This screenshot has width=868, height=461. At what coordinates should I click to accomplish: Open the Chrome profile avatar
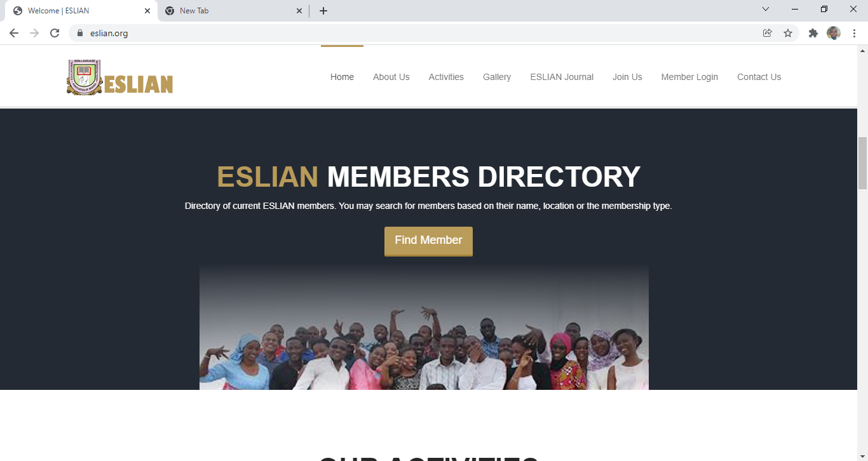pos(834,33)
